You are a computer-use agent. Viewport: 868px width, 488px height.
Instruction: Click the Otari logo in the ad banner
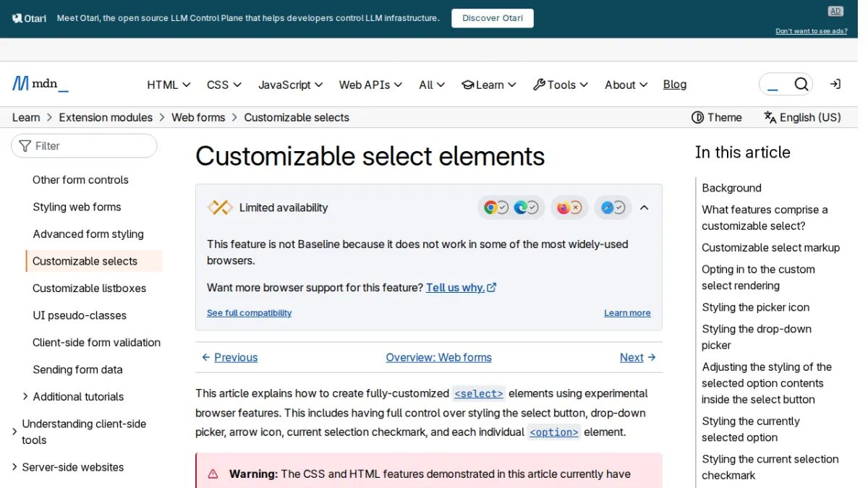point(30,18)
